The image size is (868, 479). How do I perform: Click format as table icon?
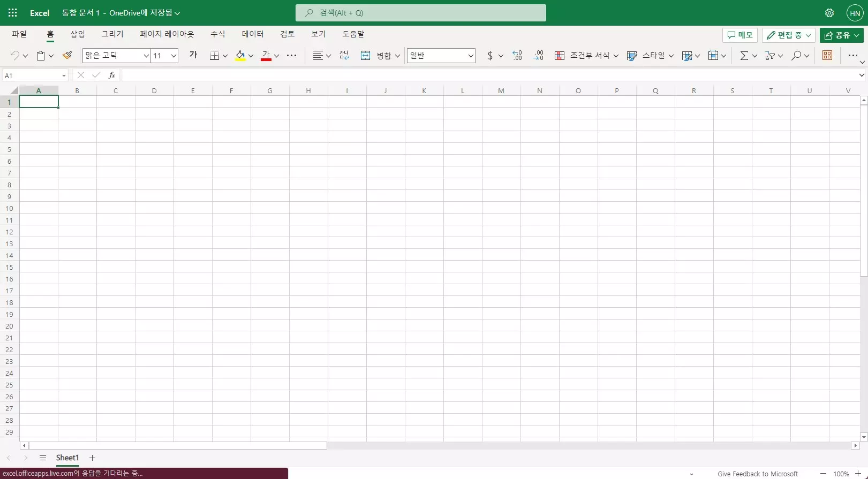pos(687,55)
